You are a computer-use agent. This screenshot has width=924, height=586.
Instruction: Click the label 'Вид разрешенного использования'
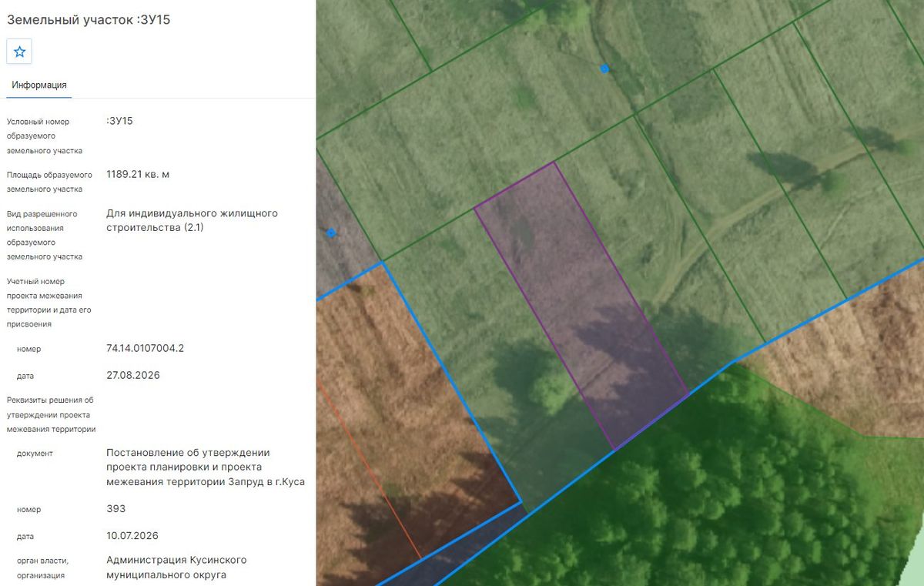pyautogui.click(x=45, y=235)
